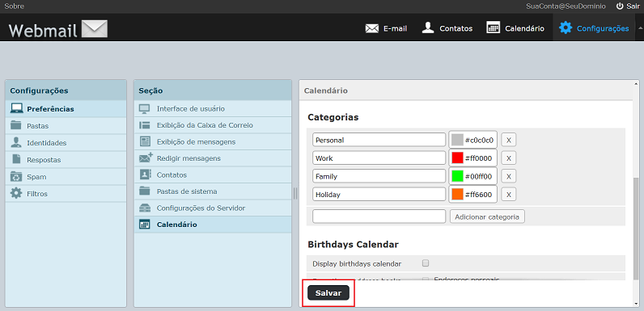644x311 pixels.
Task: Pick color for Work category
Action: tap(472, 158)
